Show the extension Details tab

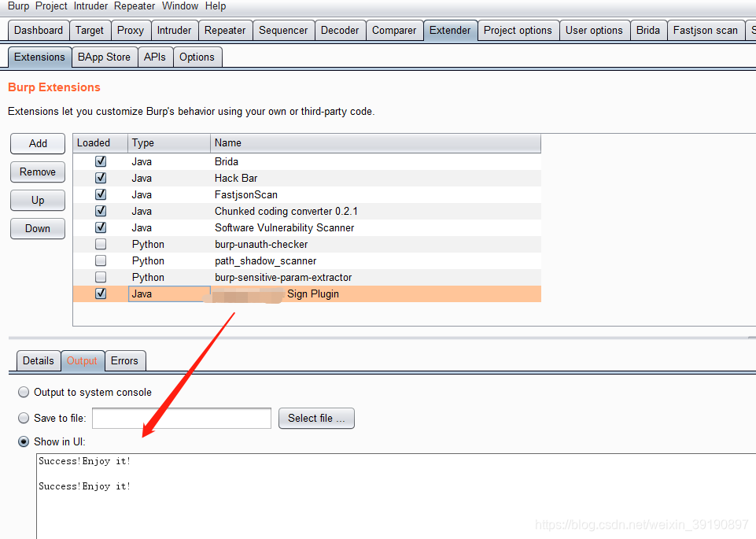coord(39,360)
